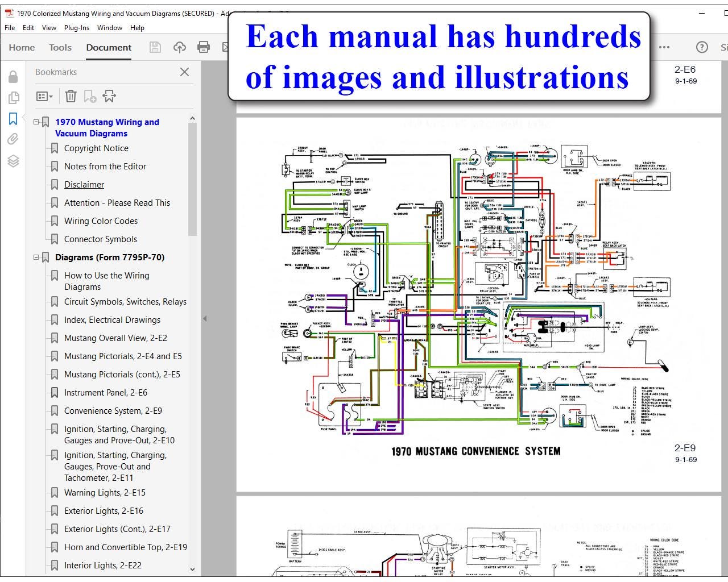Open the Copyright Notice bookmark
This screenshot has height=582, width=728.
(x=96, y=148)
